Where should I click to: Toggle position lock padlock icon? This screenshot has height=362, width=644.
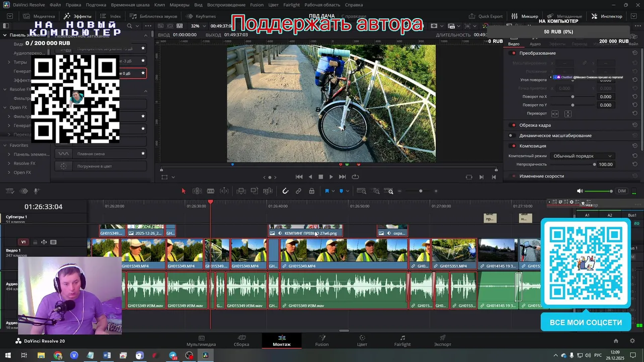(312, 191)
